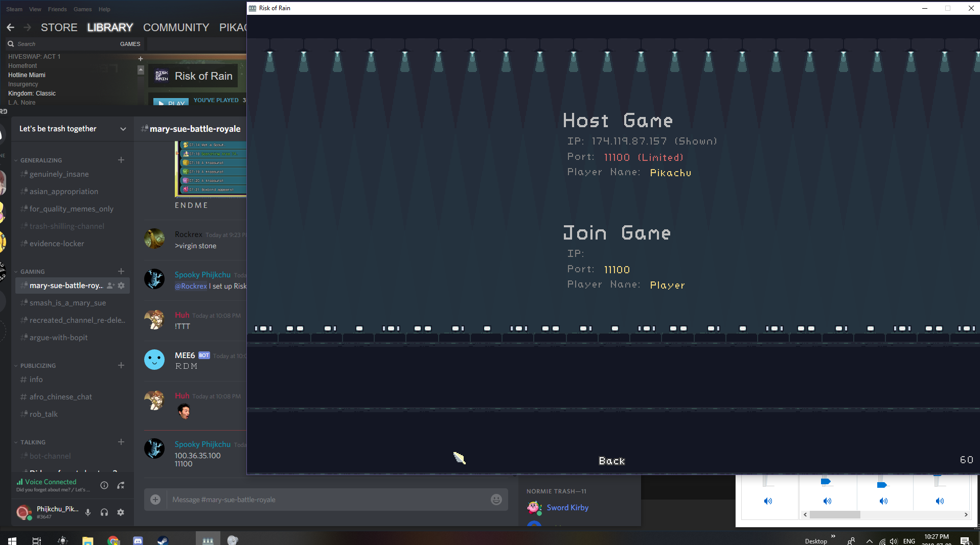Open Discord user settings gear
This screenshot has height=545, width=980.
click(x=121, y=512)
